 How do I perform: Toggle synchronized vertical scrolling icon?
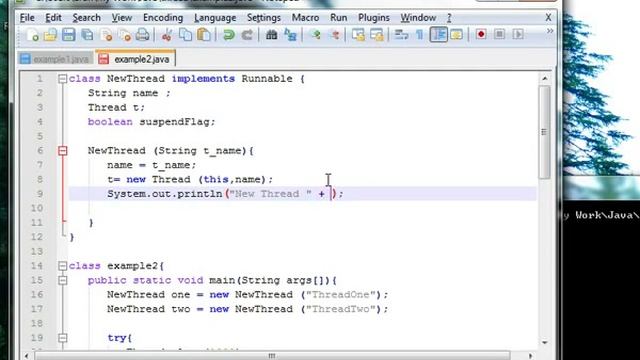(x=358, y=35)
